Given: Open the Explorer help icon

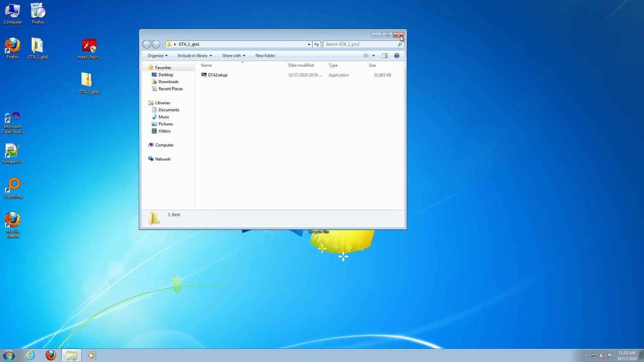Looking at the screenshot, I should pyautogui.click(x=397, y=56).
